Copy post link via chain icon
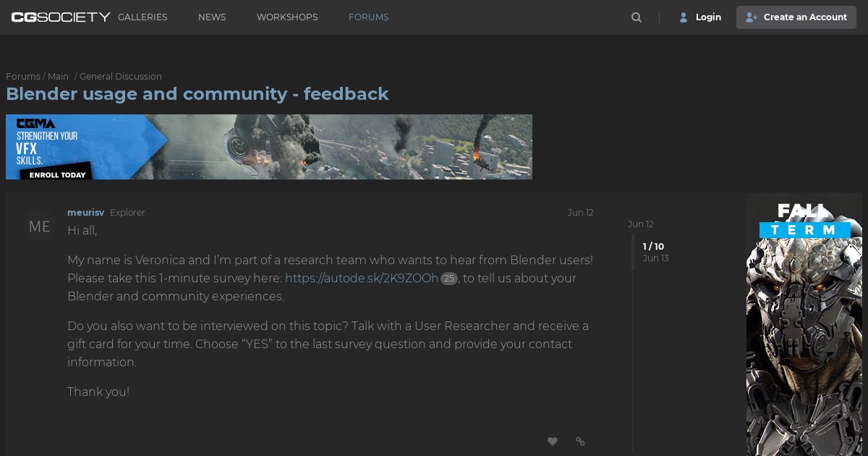 [580, 442]
